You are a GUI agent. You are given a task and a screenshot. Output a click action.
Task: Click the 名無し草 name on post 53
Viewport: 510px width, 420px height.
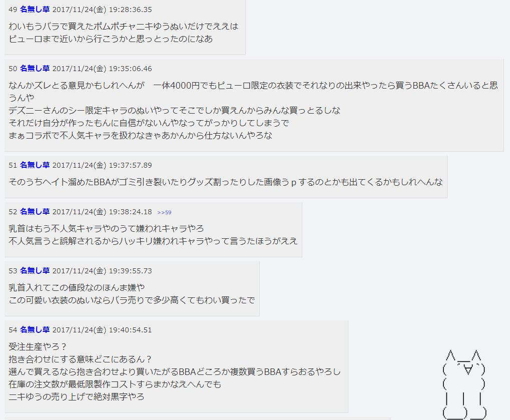(x=35, y=270)
